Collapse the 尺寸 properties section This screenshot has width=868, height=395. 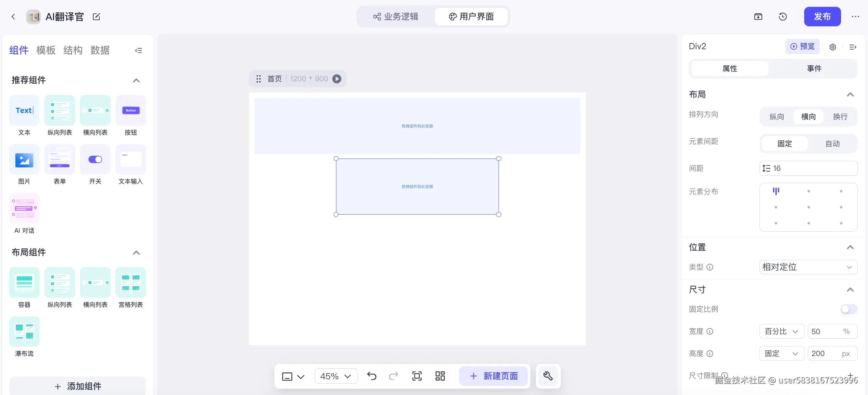coord(850,290)
